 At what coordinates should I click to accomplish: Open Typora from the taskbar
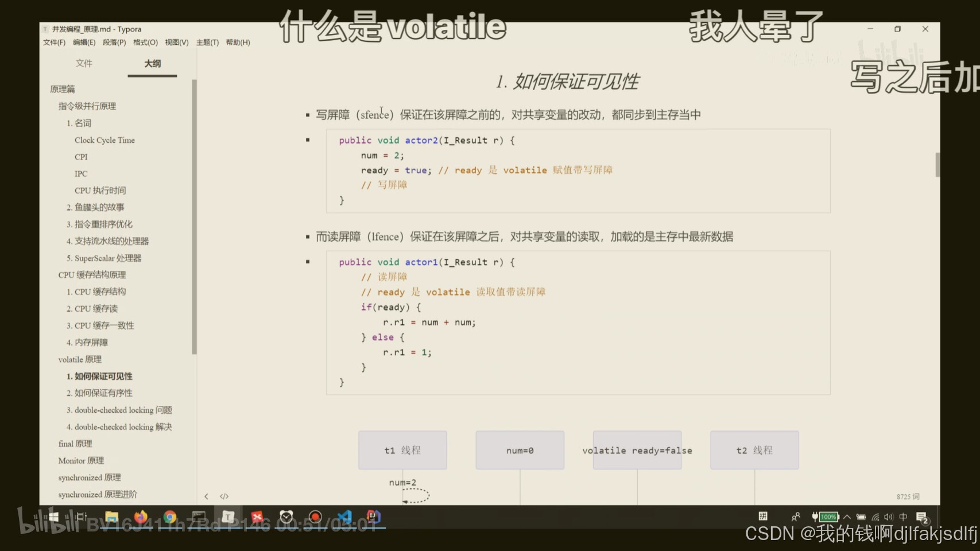tap(227, 517)
